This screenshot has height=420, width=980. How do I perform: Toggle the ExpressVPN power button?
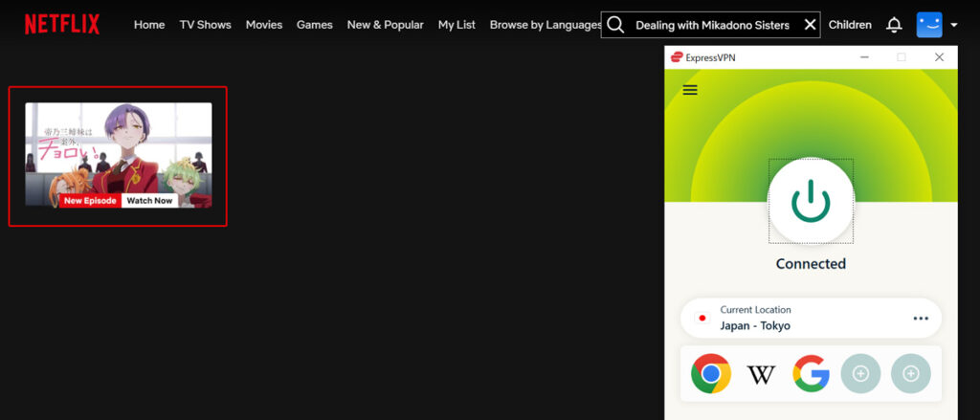pyautogui.click(x=811, y=201)
